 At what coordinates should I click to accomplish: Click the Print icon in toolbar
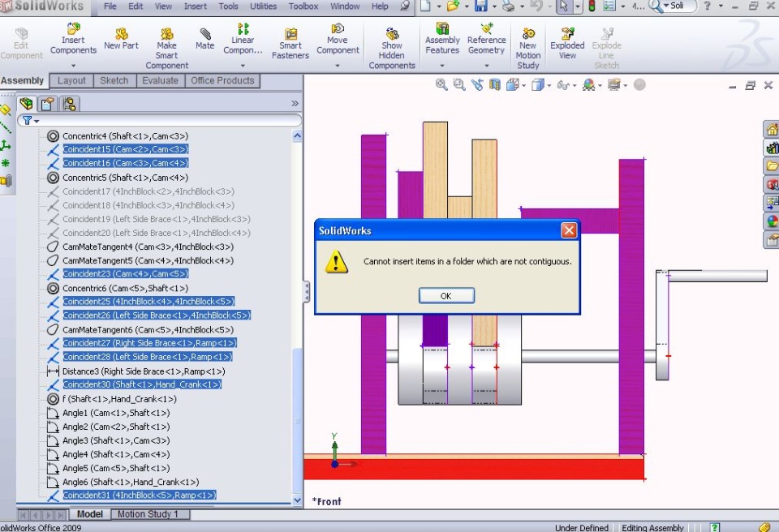pyautogui.click(x=508, y=6)
